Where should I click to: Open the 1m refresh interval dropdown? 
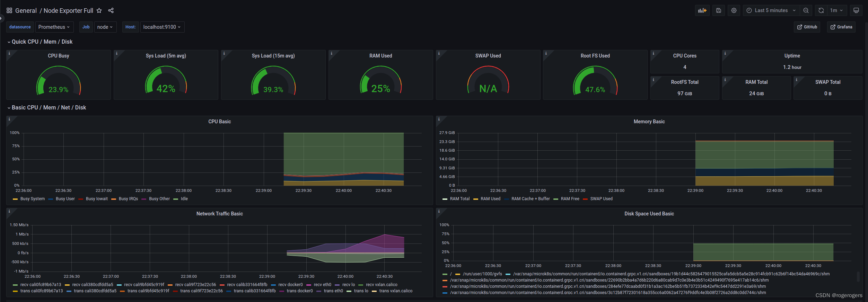[x=837, y=10]
